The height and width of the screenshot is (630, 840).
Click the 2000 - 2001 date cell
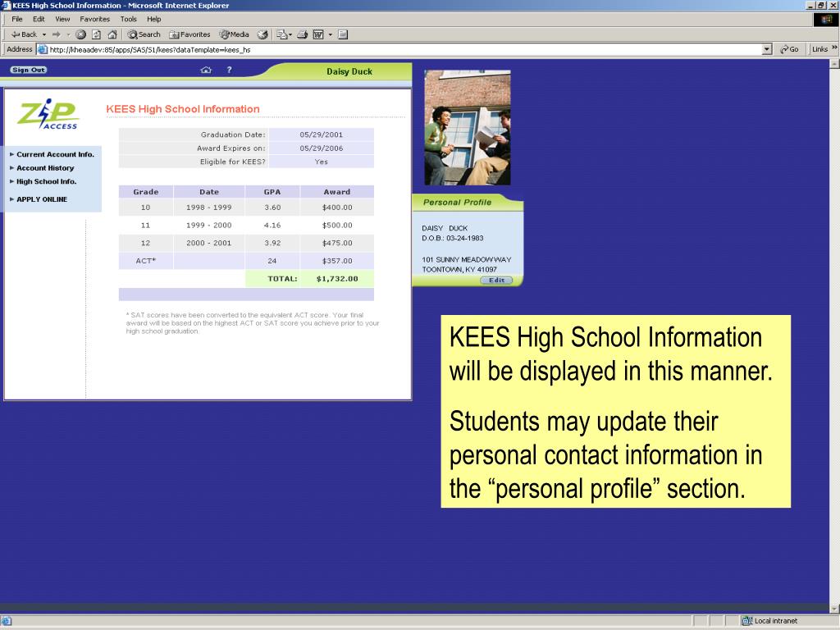209,243
